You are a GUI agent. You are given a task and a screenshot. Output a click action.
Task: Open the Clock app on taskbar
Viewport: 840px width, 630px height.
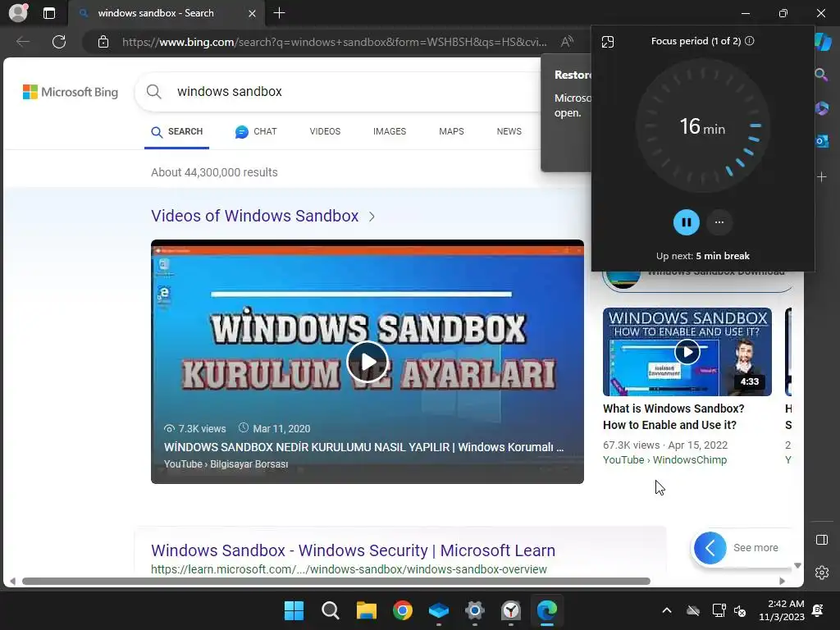511,610
